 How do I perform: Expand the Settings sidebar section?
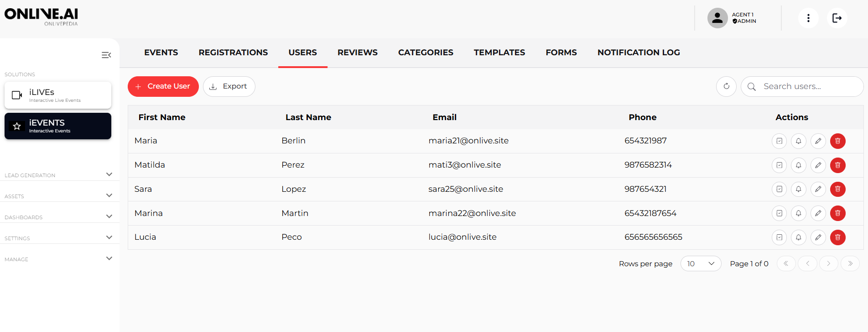click(x=109, y=237)
